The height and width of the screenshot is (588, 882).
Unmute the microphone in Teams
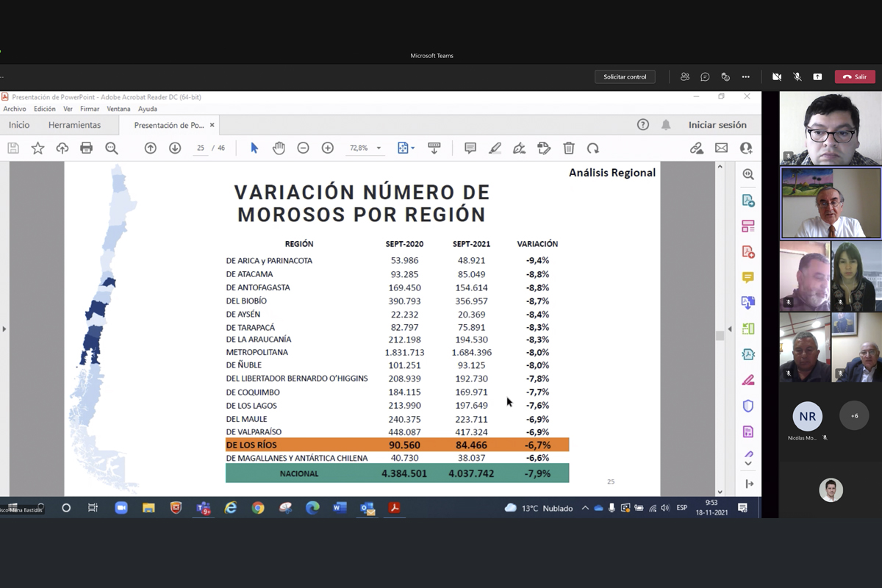click(x=797, y=76)
